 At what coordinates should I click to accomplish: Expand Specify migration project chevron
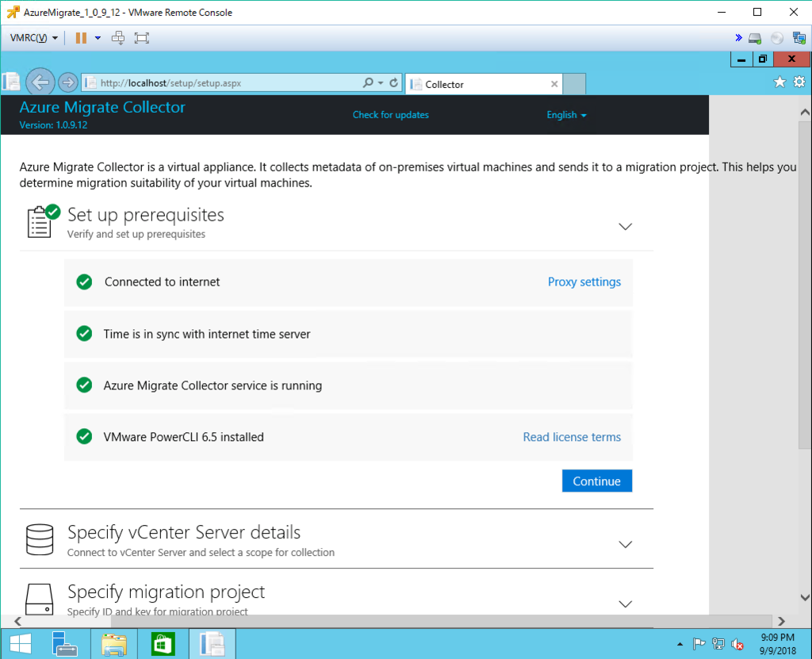tap(625, 603)
